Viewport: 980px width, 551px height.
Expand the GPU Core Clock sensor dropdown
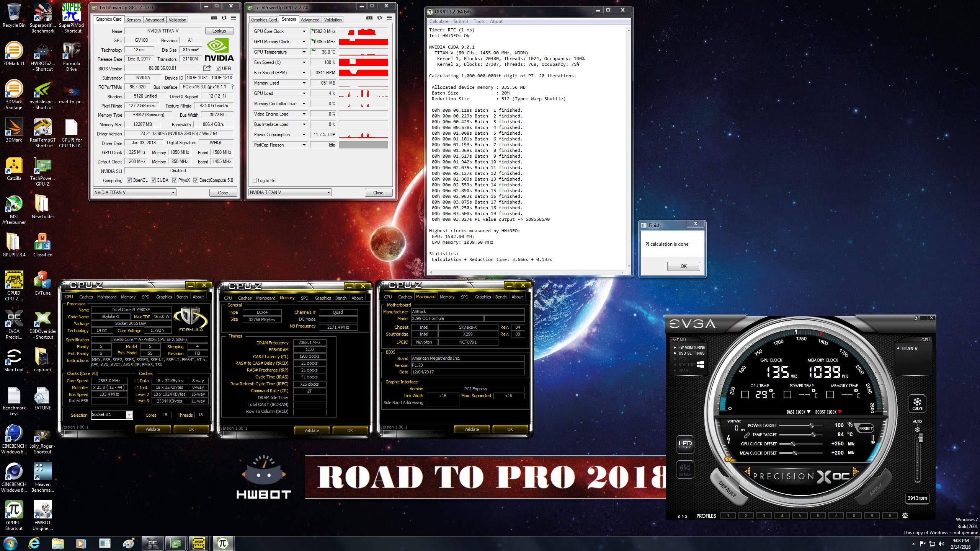pos(304,31)
